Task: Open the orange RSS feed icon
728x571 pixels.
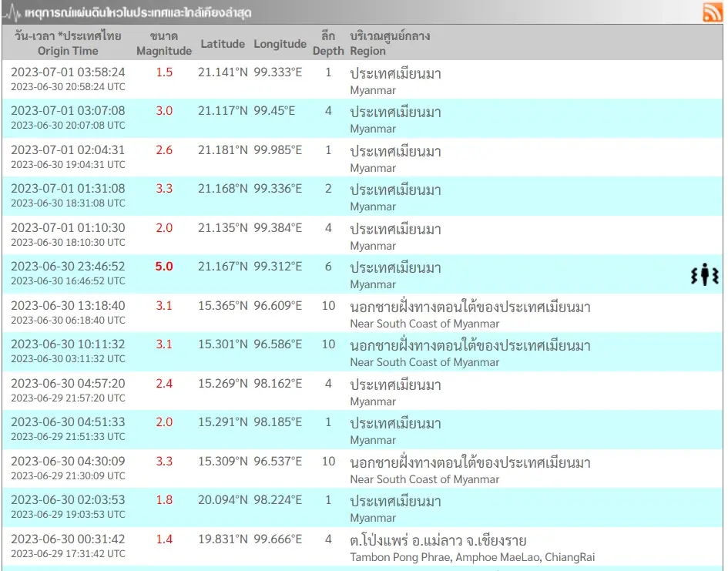Action: point(713,12)
